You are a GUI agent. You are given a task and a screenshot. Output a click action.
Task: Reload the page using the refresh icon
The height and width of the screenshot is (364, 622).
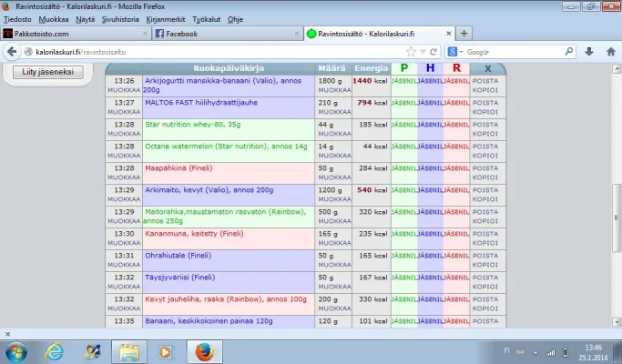(x=433, y=52)
